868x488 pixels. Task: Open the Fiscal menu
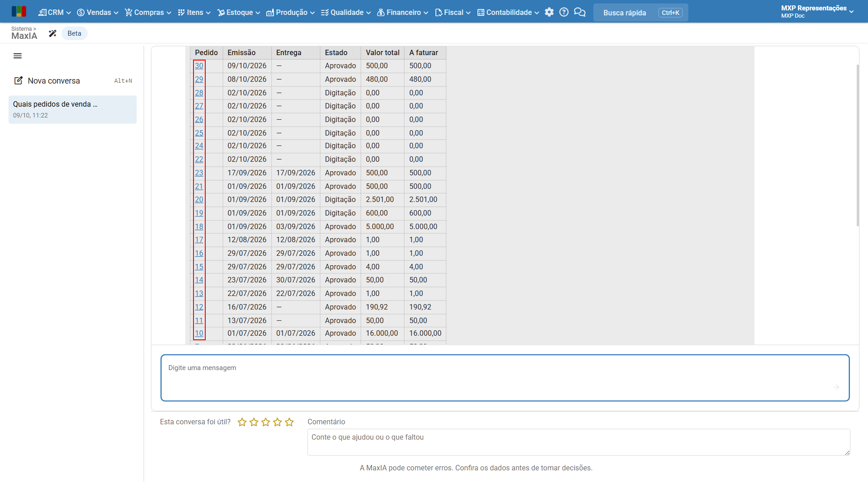(x=453, y=12)
